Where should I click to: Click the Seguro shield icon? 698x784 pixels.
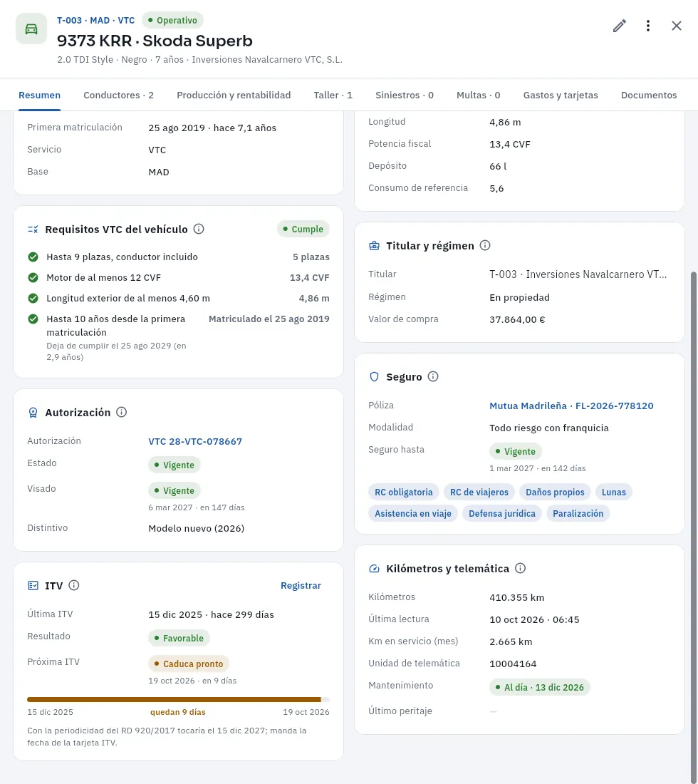coord(374,377)
